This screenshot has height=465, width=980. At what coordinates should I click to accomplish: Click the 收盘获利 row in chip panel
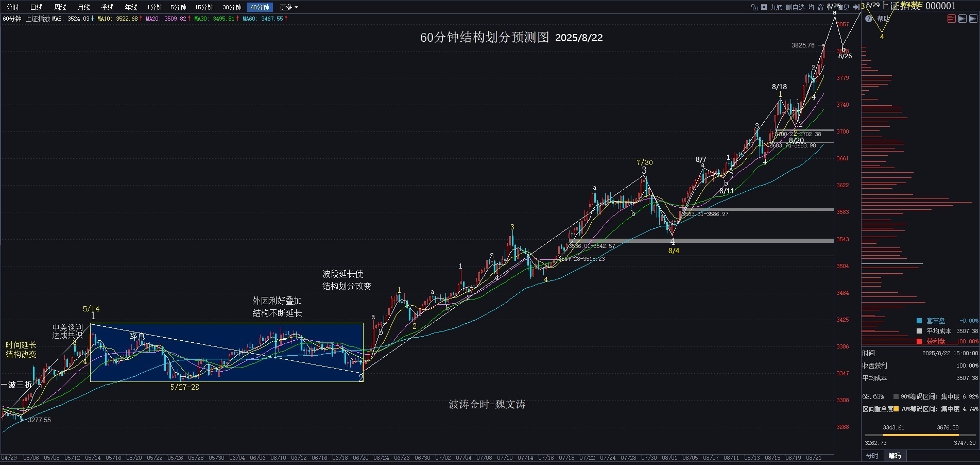point(920,366)
